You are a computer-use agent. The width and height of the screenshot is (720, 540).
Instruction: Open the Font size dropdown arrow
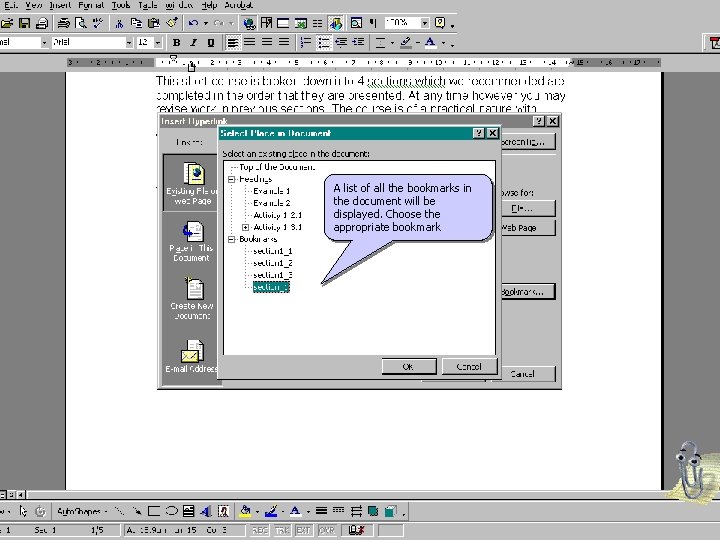click(x=158, y=43)
